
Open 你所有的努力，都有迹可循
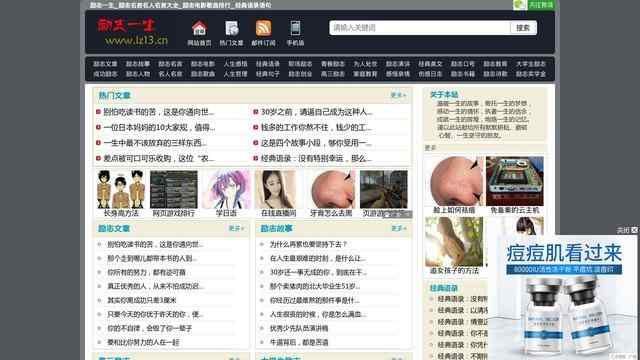click(147, 272)
